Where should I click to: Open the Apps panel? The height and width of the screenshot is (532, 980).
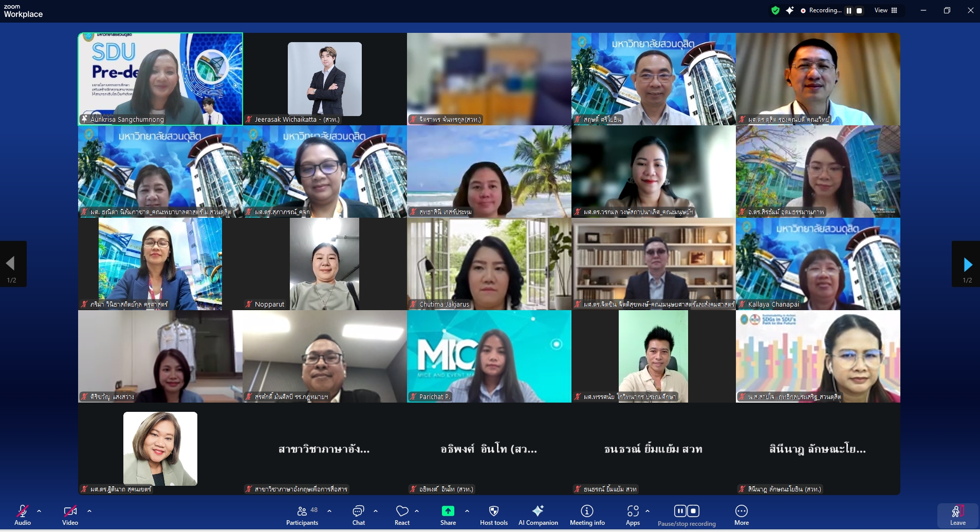633,515
